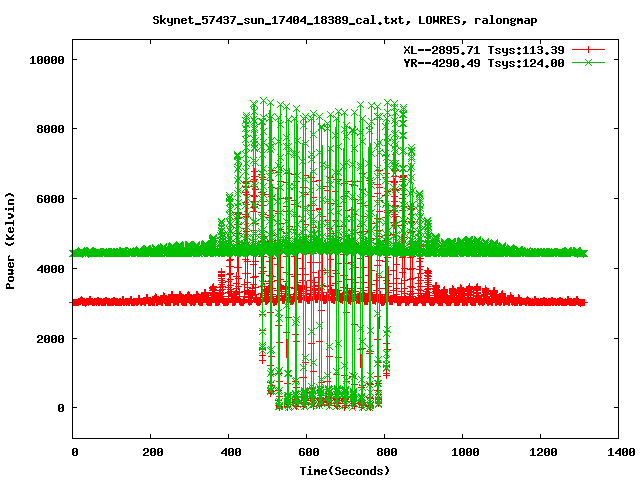This screenshot has width=640, height=480.
Task: Click the 1200 x-axis tick label
Action: coord(543,452)
